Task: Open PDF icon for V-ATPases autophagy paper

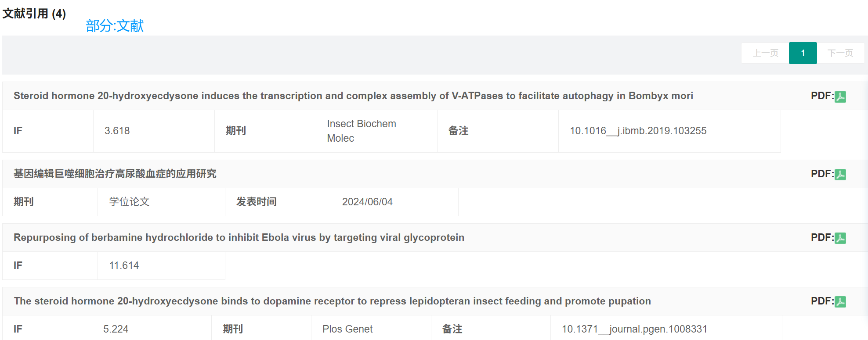Action: tap(840, 97)
